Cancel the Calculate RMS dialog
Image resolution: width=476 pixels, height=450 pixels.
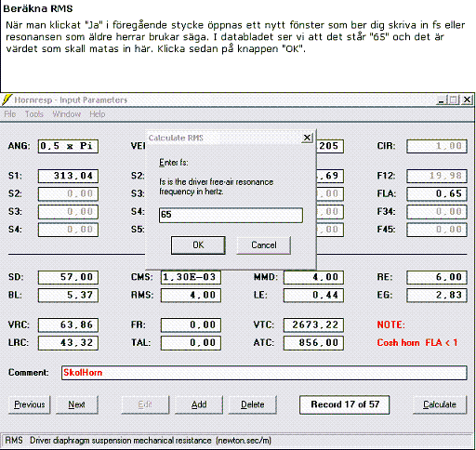[x=264, y=245]
